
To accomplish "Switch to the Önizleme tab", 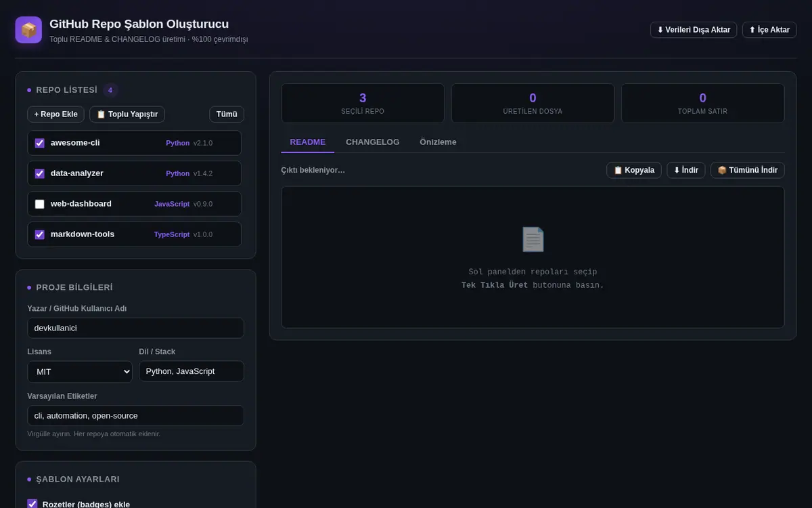I will click(438, 142).
